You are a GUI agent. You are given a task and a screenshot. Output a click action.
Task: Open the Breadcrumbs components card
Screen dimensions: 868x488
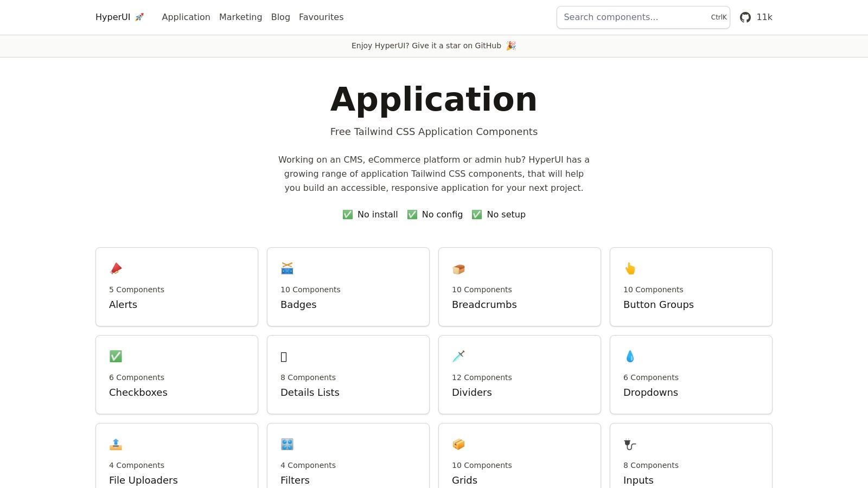click(x=520, y=287)
